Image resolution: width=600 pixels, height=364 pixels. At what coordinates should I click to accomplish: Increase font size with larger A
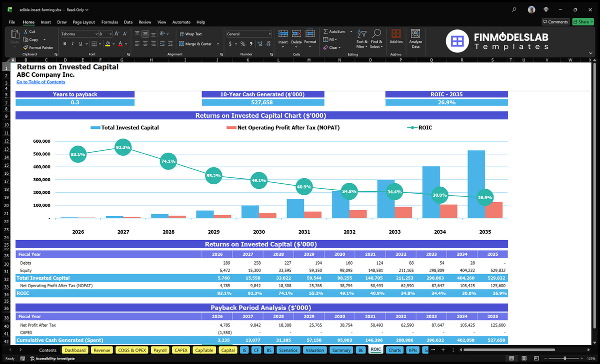pos(117,33)
